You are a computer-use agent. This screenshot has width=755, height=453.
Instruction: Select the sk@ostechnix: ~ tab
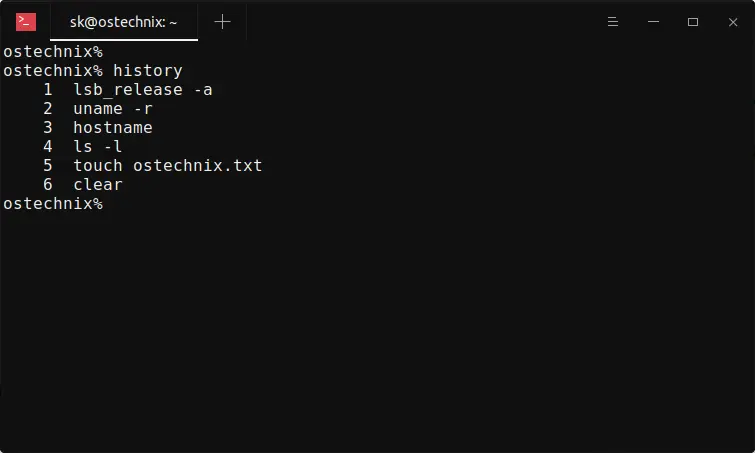click(124, 22)
